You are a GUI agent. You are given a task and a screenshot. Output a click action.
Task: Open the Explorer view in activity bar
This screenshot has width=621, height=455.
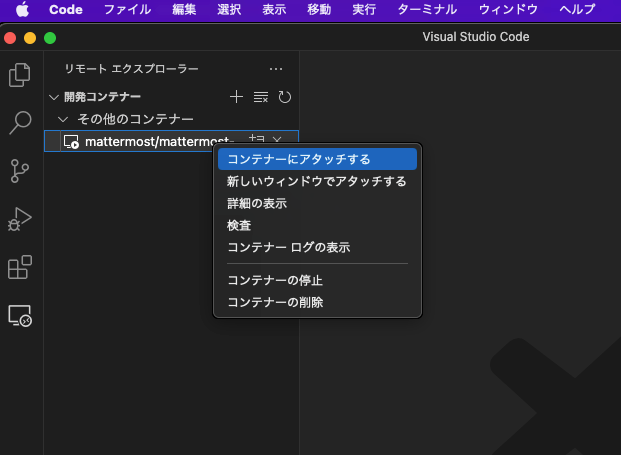tap(19, 75)
